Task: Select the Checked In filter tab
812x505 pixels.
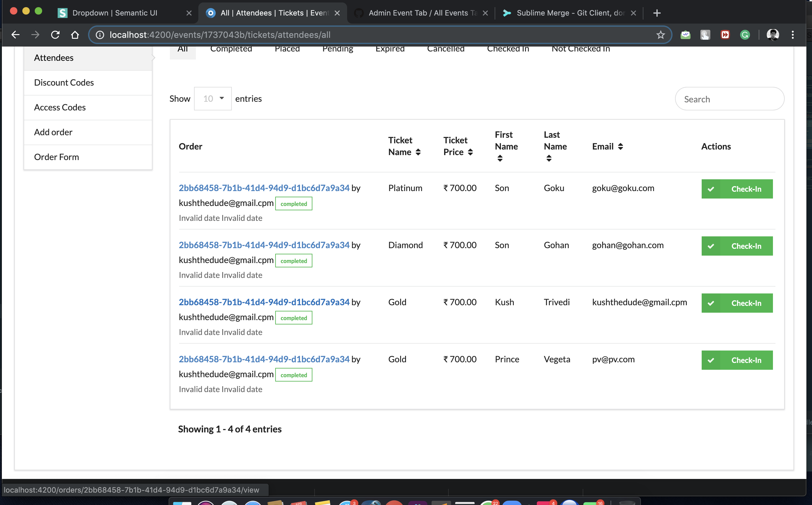Action: [508, 49]
